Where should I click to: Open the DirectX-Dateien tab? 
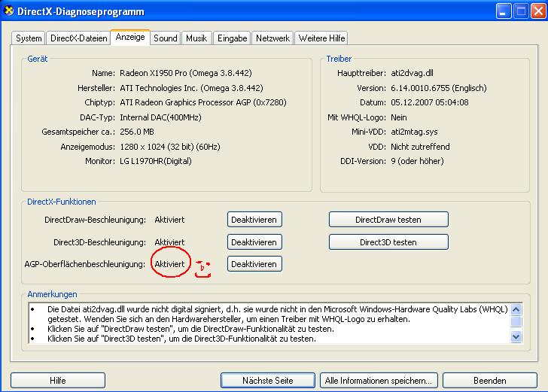(78, 38)
